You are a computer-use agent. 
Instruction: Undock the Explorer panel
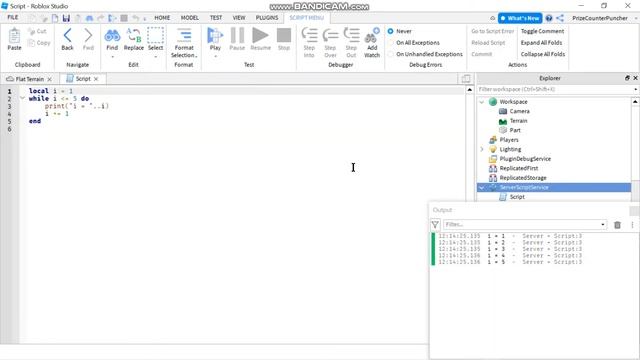pyautogui.click(x=627, y=78)
